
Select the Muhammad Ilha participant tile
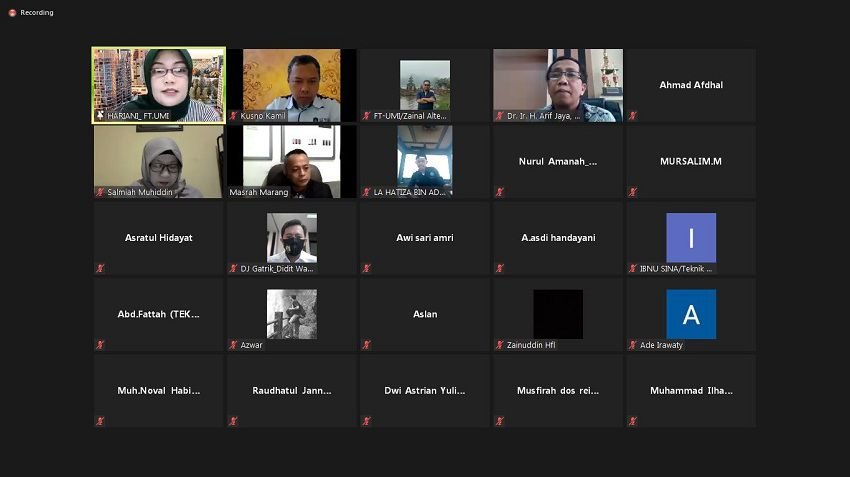point(691,391)
